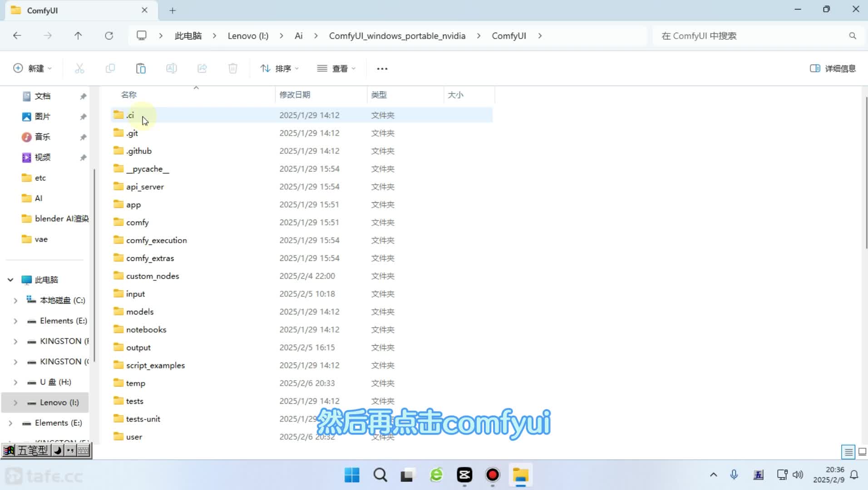The image size is (868, 490).
Task: Click the Refresh button in navigation bar
Action: click(x=109, y=36)
